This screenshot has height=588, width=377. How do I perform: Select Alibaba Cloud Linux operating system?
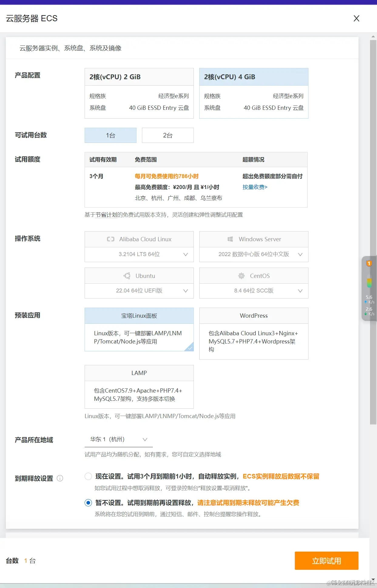(x=139, y=239)
